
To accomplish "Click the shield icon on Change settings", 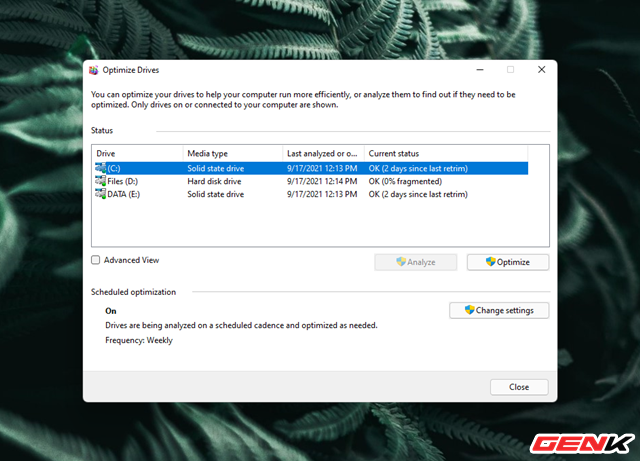I will (467, 310).
